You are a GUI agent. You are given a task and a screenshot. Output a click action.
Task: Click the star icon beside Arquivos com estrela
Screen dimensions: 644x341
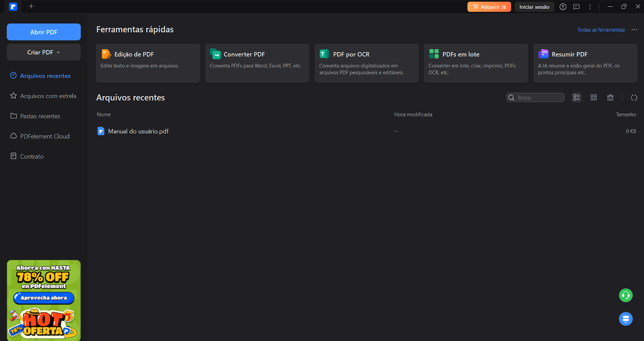coord(13,96)
